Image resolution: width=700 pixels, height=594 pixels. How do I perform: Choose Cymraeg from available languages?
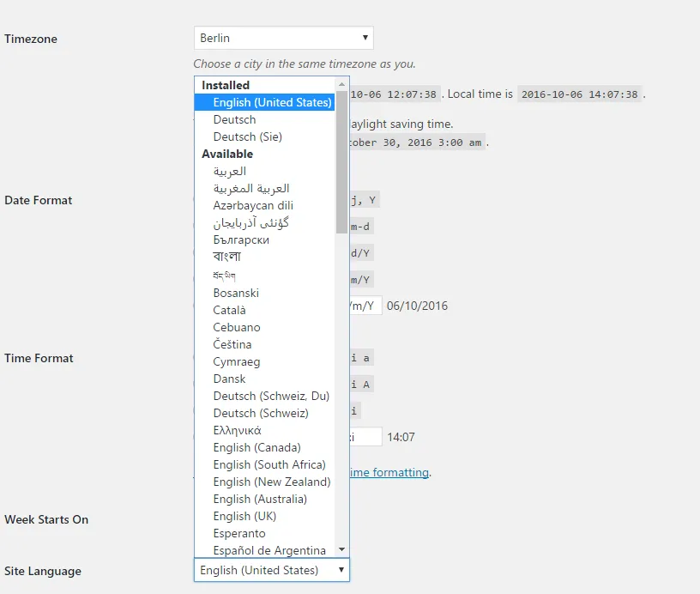[x=264, y=361]
